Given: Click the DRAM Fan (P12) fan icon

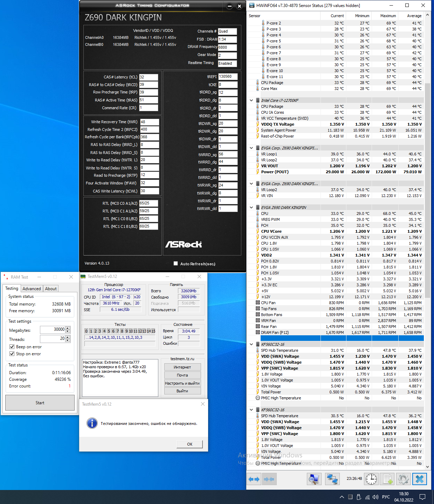Looking at the screenshot, I should (x=258, y=332).
